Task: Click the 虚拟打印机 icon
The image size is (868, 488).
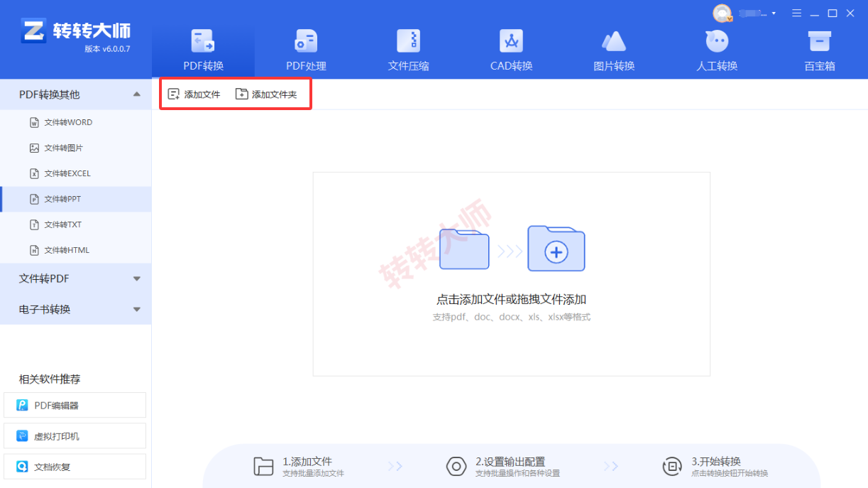Action: pyautogui.click(x=22, y=436)
